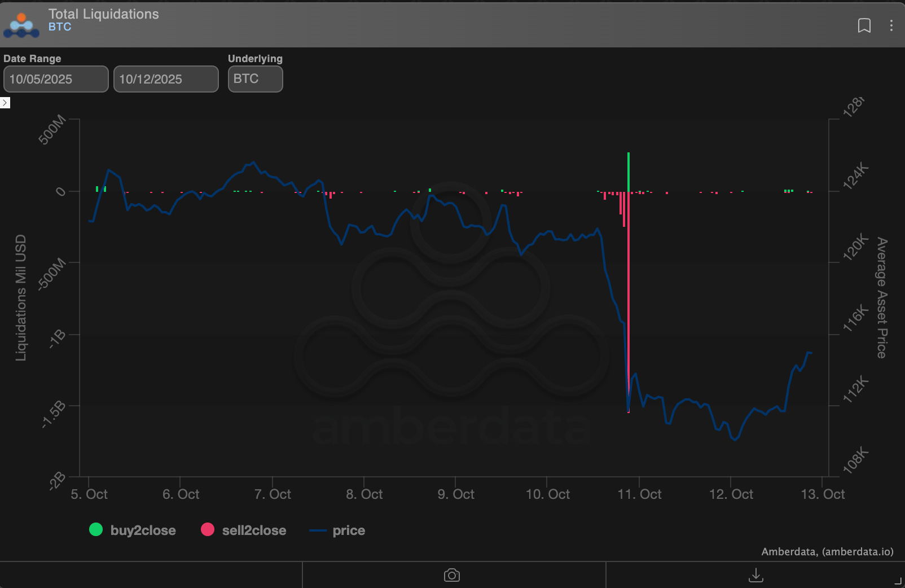The height and width of the screenshot is (588, 905).
Task: Click the 11. Oct axis label
Action: (639, 494)
